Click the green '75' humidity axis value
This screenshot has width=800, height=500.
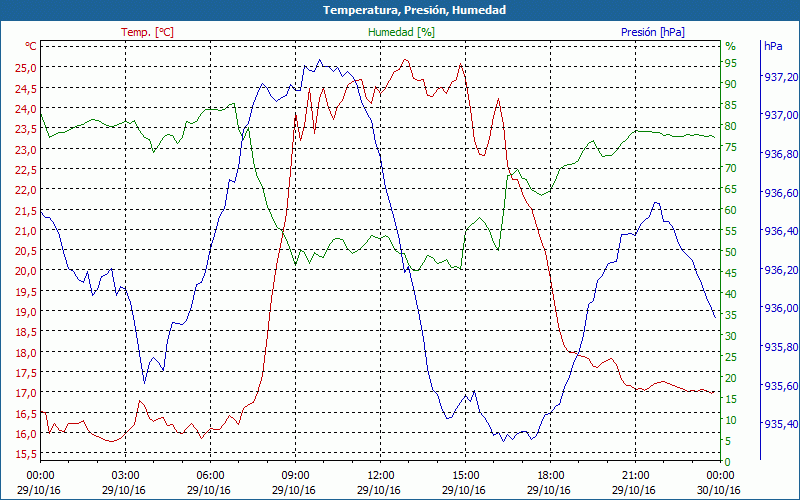click(x=731, y=147)
